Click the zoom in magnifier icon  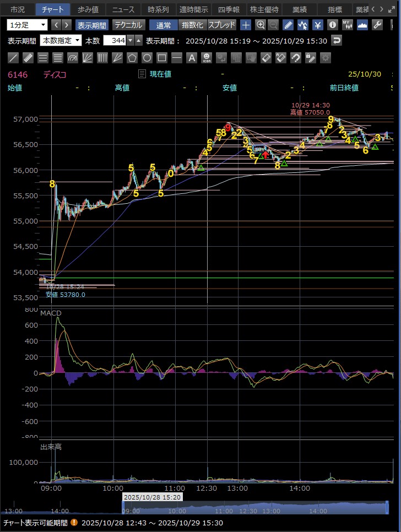[x=261, y=25]
